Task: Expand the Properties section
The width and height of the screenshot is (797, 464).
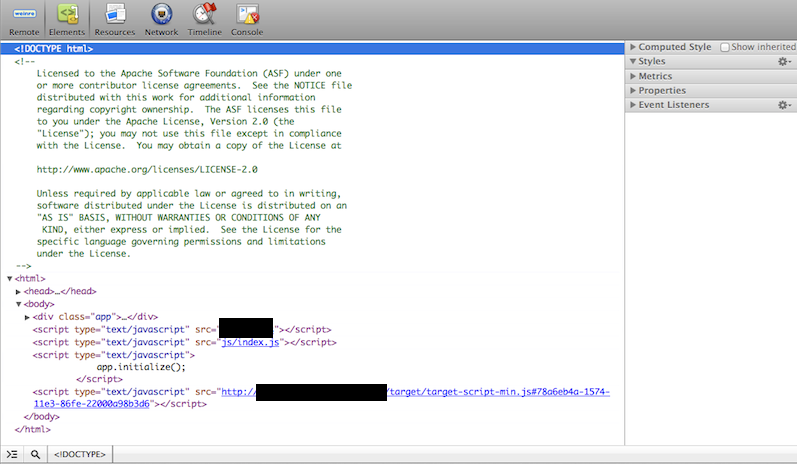Action: click(633, 90)
